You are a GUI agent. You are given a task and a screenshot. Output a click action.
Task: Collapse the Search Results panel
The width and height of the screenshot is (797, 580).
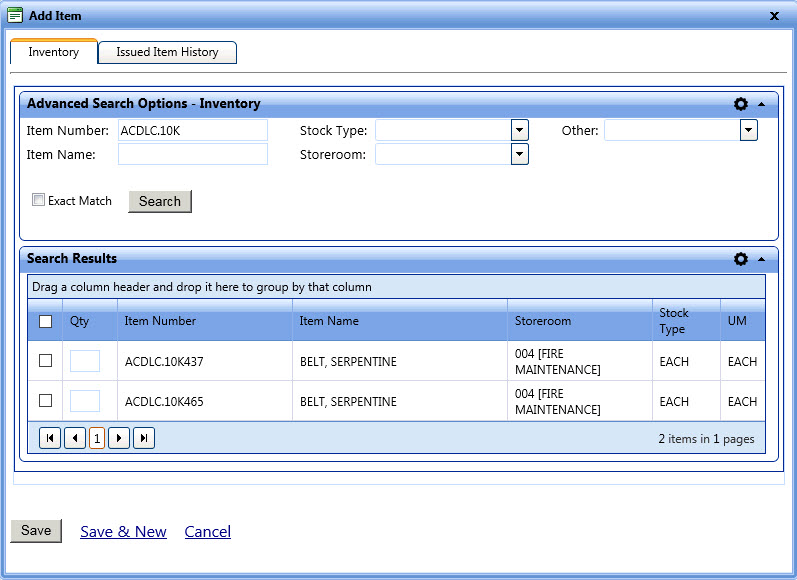click(761, 259)
